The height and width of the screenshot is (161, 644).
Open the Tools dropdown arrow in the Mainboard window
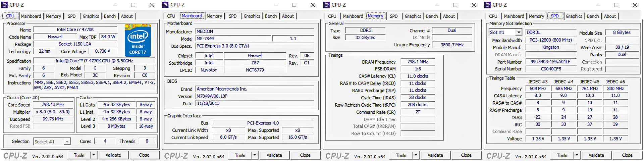(x=255, y=155)
